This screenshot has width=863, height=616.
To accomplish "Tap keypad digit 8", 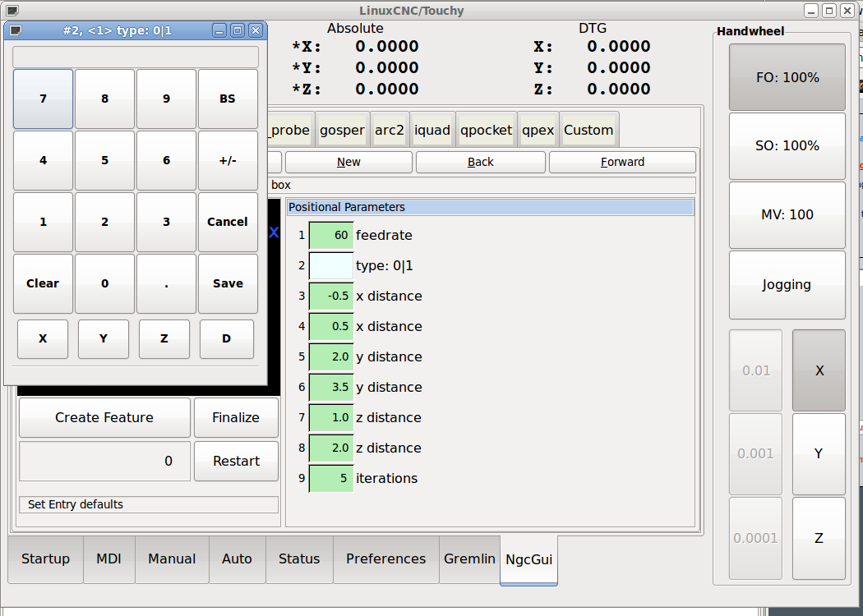I will (104, 99).
